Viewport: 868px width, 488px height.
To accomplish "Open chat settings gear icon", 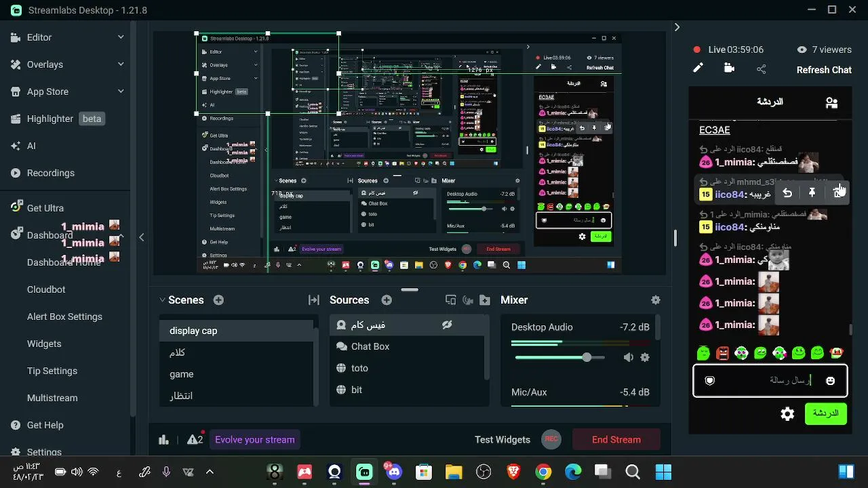I will [x=787, y=414].
